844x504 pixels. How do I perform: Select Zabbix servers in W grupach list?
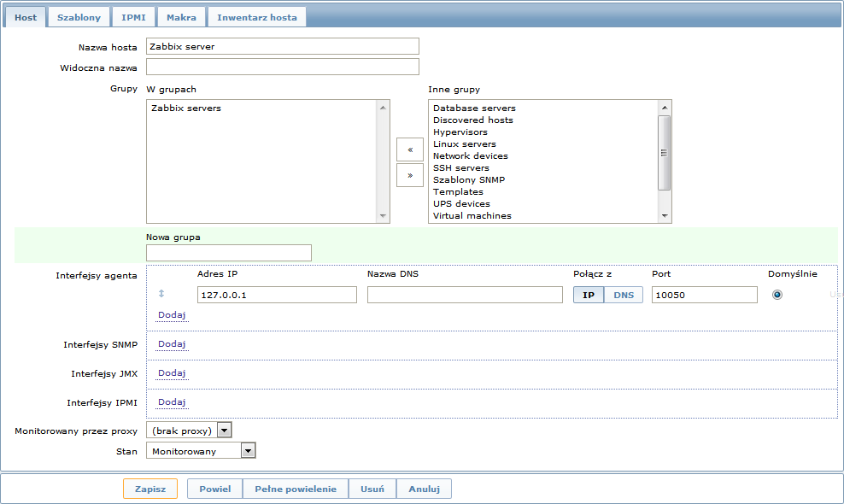click(186, 108)
